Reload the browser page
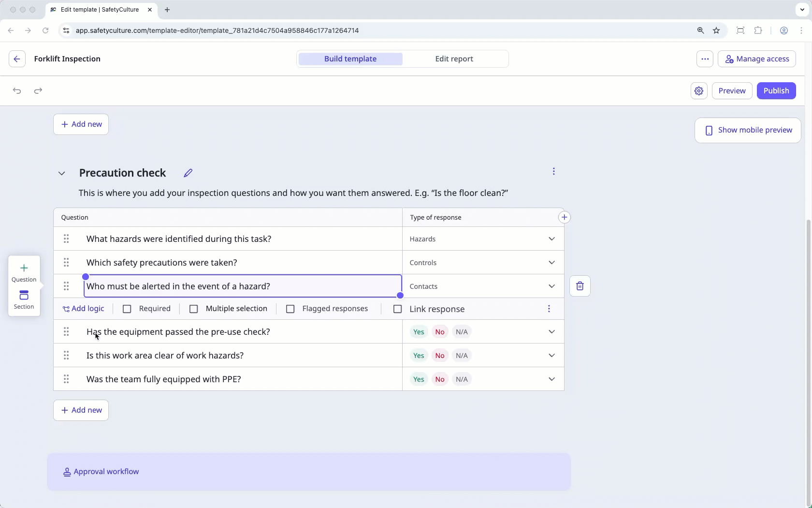 (x=45, y=30)
